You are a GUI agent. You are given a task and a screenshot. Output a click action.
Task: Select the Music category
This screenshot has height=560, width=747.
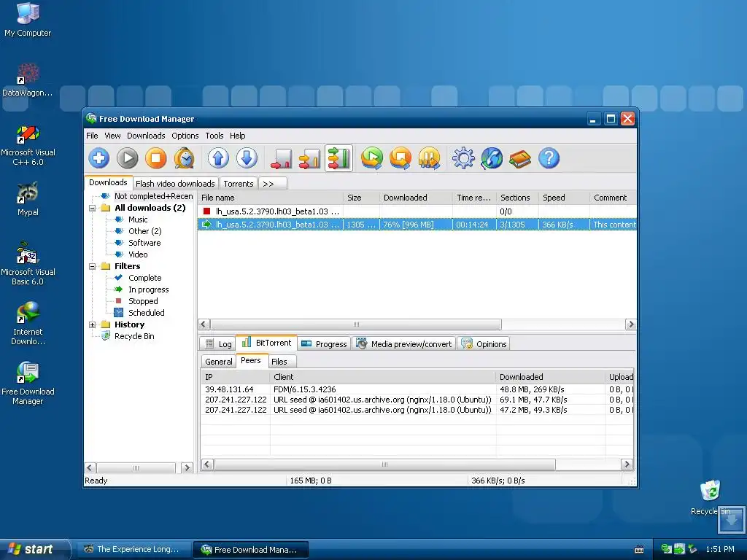tap(138, 219)
